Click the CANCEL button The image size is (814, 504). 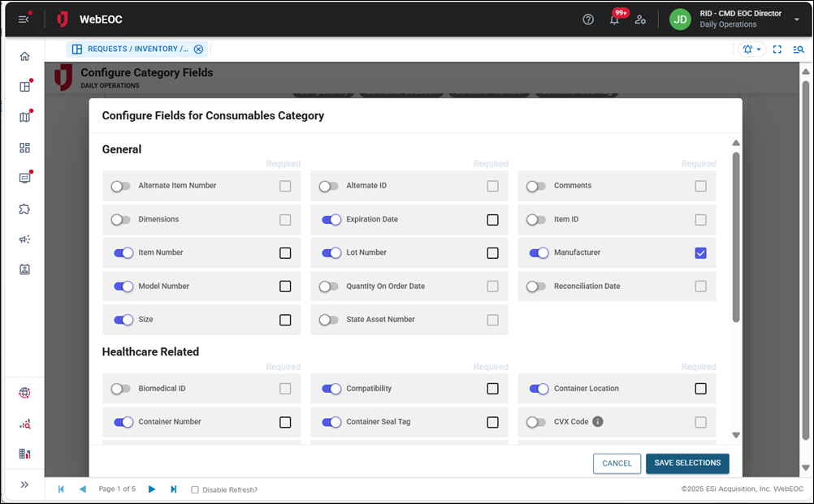click(x=617, y=463)
